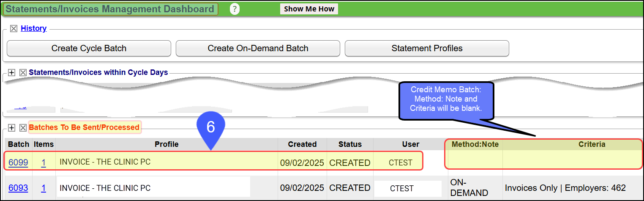Click the Create Cycle Batch button

(x=89, y=48)
